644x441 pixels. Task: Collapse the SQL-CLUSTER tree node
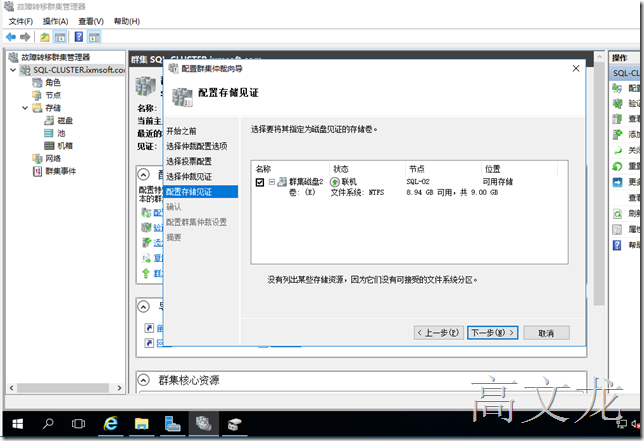[x=13, y=70]
